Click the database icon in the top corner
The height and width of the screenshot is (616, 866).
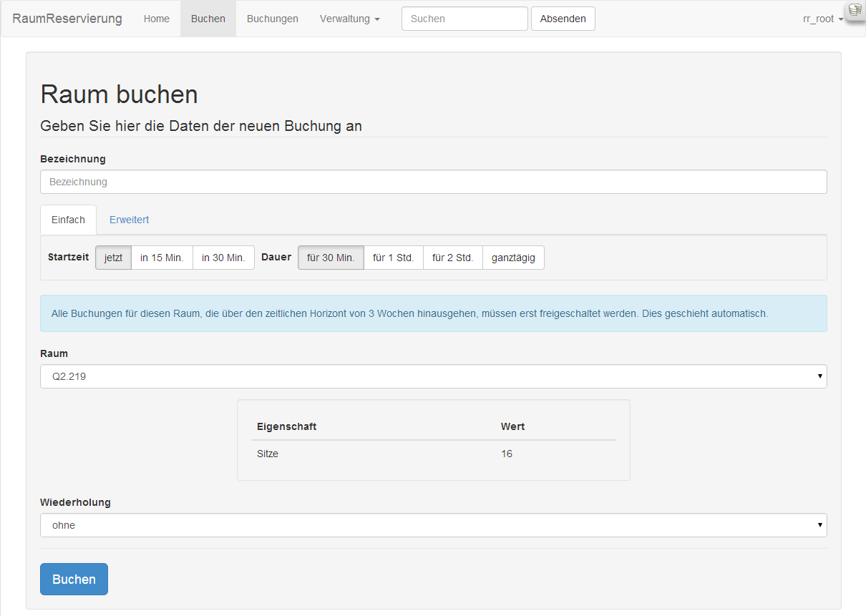[856, 11]
